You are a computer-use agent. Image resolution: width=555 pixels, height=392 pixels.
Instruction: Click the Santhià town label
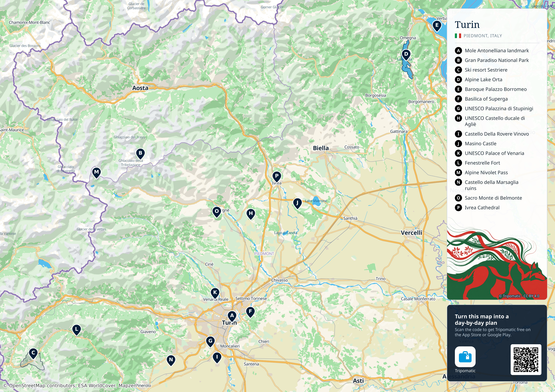[350, 218]
